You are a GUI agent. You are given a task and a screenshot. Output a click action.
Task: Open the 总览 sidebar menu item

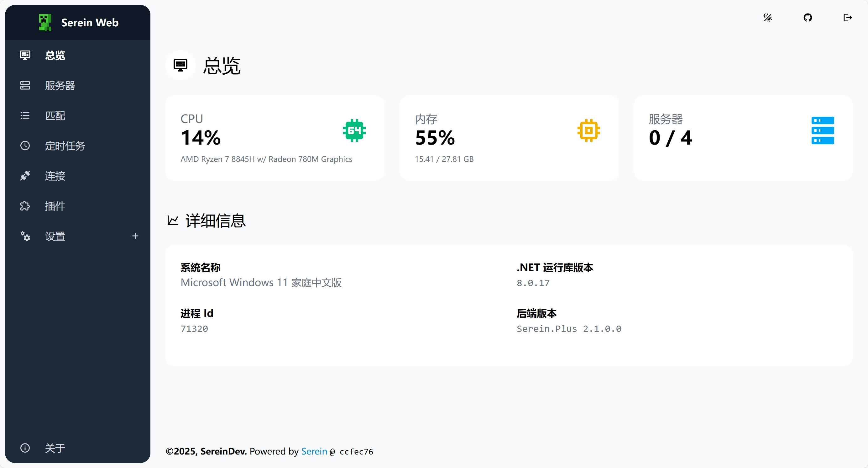(78, 55)
